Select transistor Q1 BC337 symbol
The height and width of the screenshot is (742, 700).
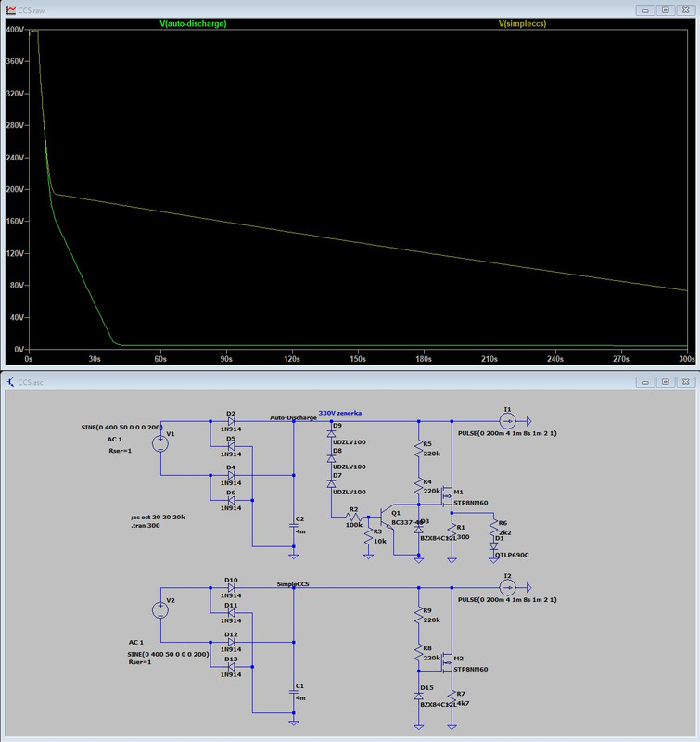387,517
